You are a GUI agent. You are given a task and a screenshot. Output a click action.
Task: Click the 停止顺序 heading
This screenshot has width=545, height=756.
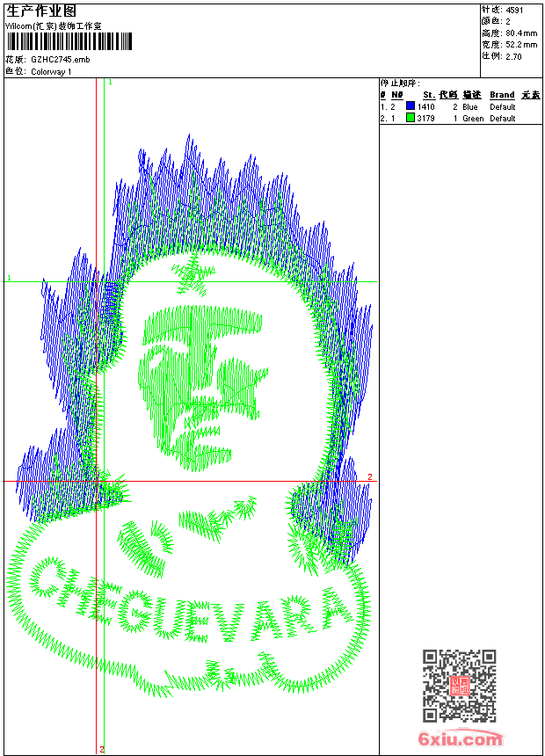point(399,84)
